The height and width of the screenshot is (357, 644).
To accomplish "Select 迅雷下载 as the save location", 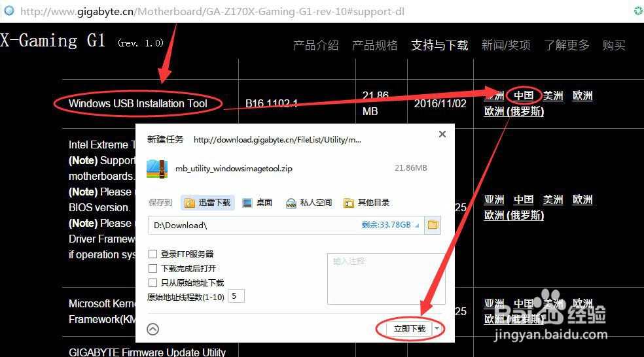I will coord(208,203).
